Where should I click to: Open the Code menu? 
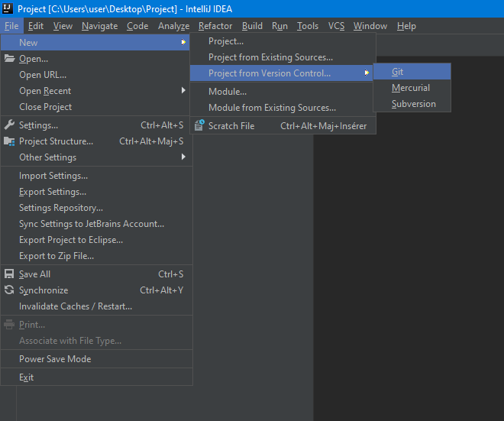pyautogui.click(x=137, y=26)
